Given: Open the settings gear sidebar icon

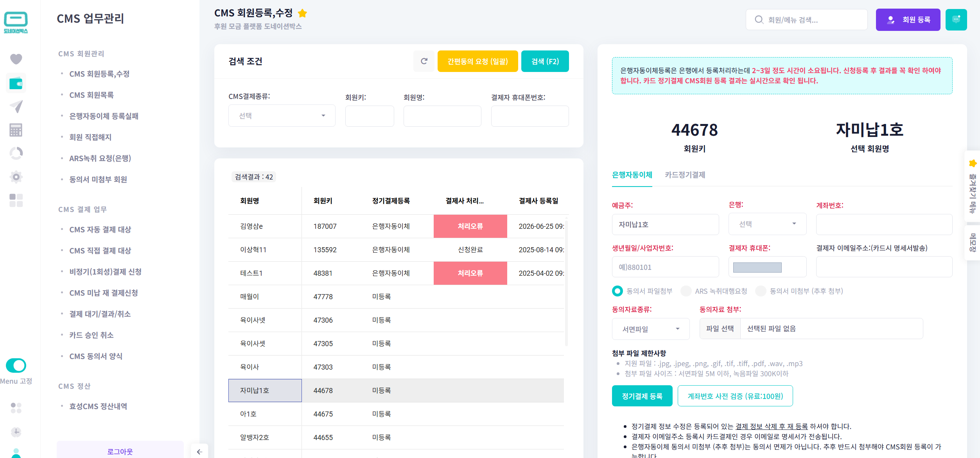Looking at the screenshot, I should [x=16, y=177].
